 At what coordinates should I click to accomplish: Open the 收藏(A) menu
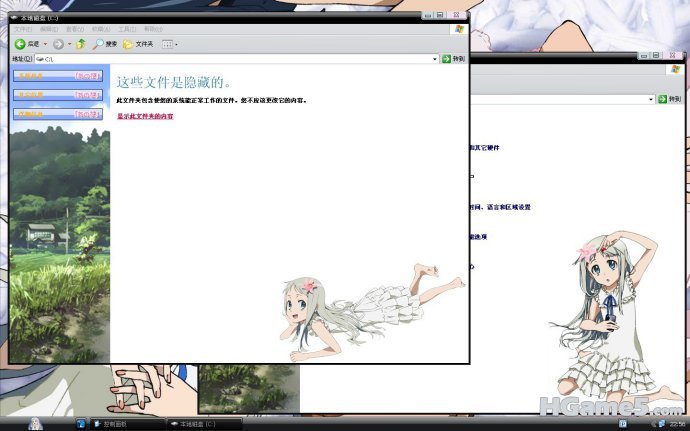point(101,29)
